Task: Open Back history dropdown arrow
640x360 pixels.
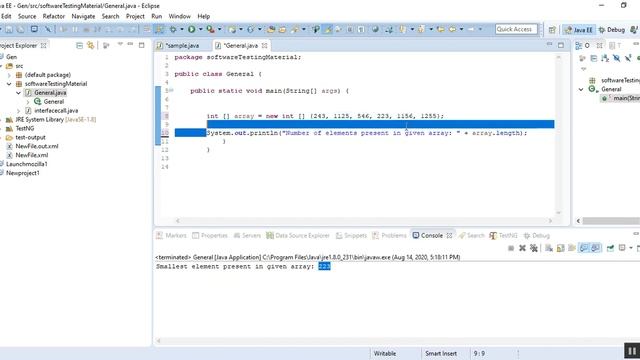Action: pos(462,29)
